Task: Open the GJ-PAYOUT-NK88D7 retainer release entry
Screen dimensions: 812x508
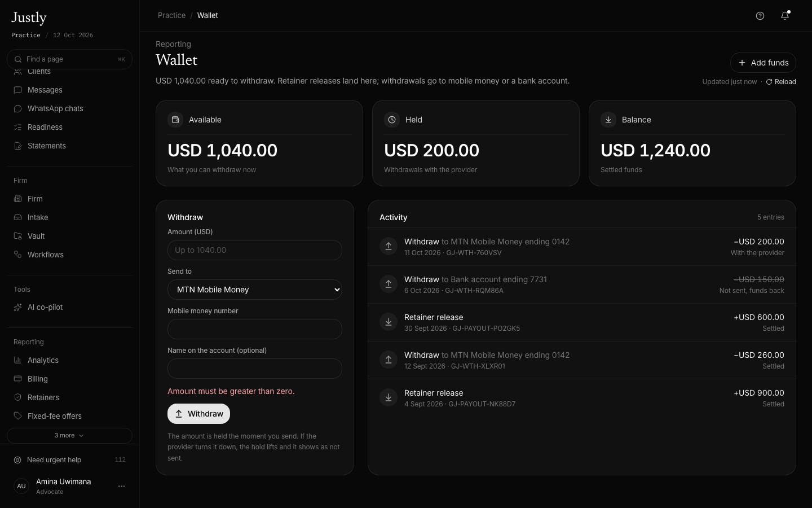Action: 582,398
